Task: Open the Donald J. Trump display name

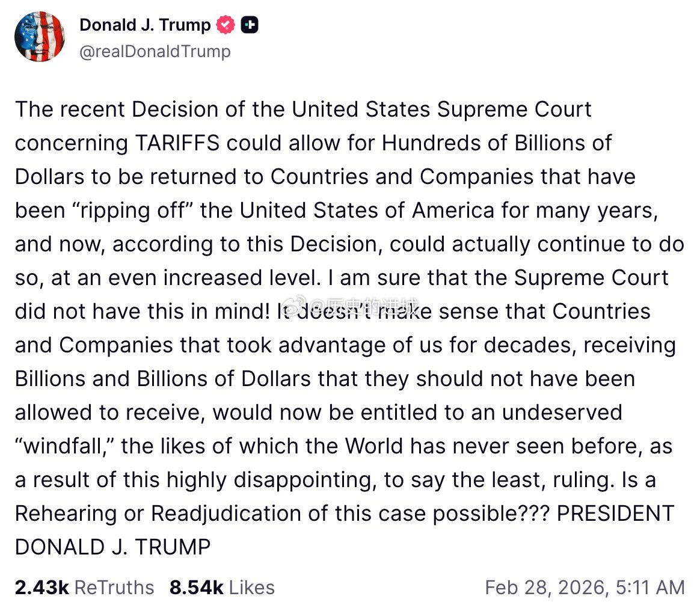Action: click(x=145, y=25)
